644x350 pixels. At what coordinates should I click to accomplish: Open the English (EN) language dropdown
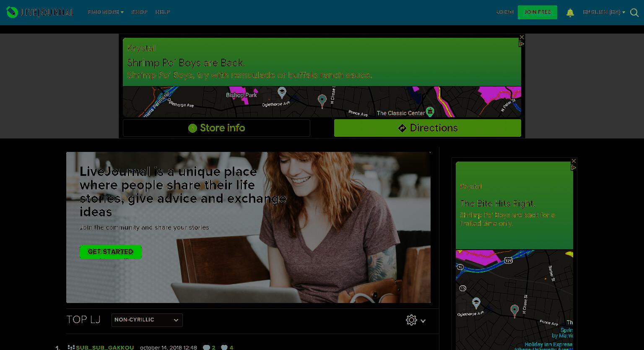tap(604, 12)
